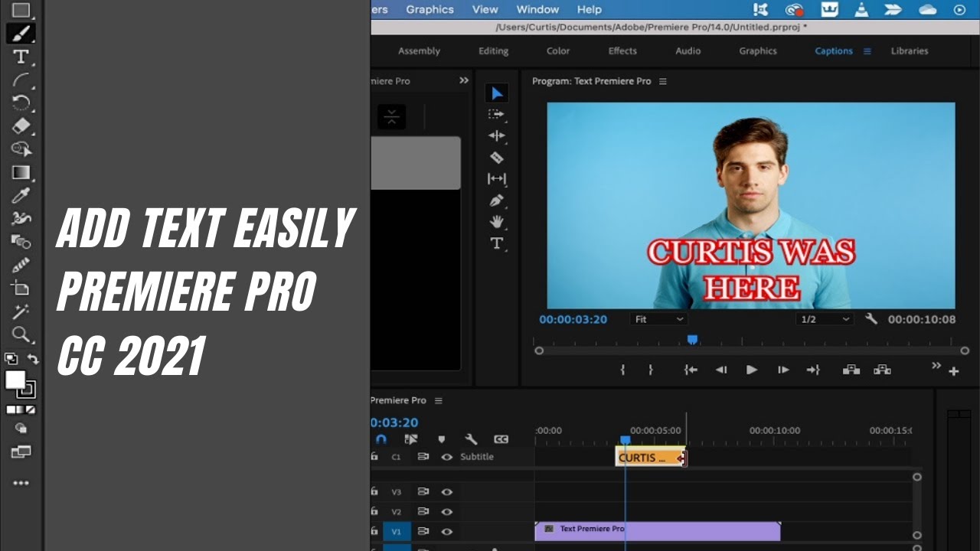Open the Graphics menu in the menu bar
Viewport: 980px width, 551px height.
click(430, 9)
